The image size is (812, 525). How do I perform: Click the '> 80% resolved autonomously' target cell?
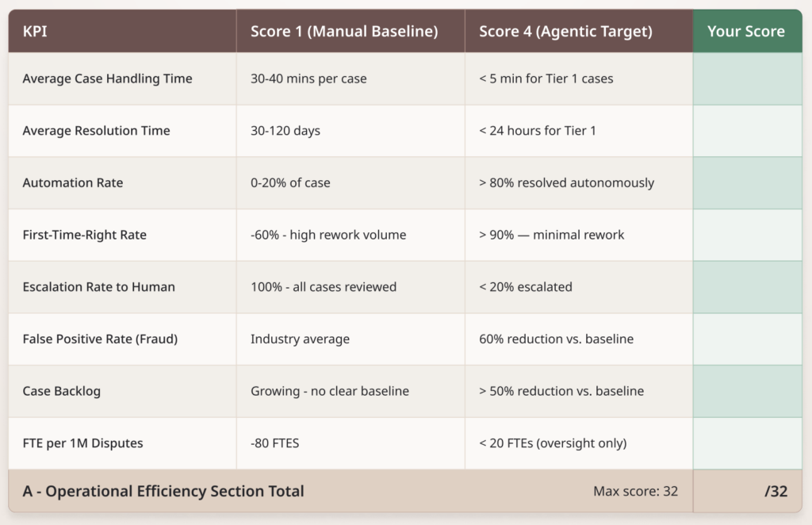(x=566, y=182)
